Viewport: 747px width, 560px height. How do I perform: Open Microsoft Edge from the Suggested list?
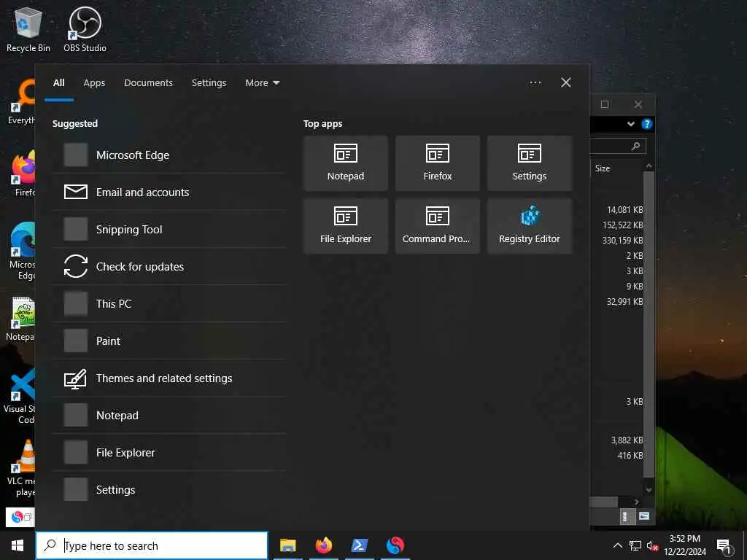[x=169, y=155]
